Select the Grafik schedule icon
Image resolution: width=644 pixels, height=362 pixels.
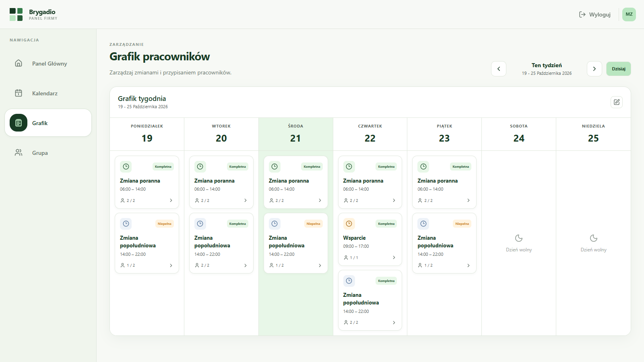(19, 123)
